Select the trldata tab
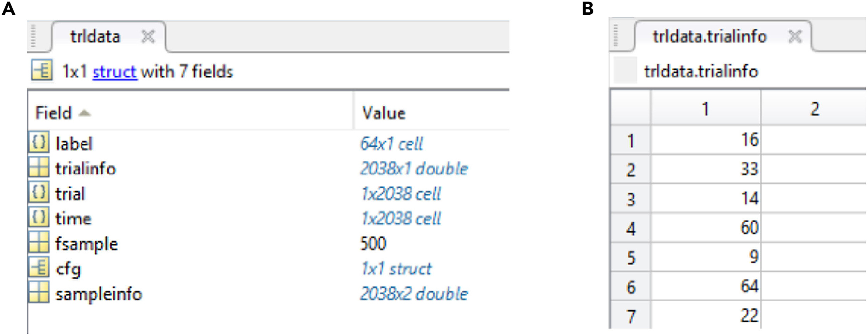868x335 pixels. point(95,37)
